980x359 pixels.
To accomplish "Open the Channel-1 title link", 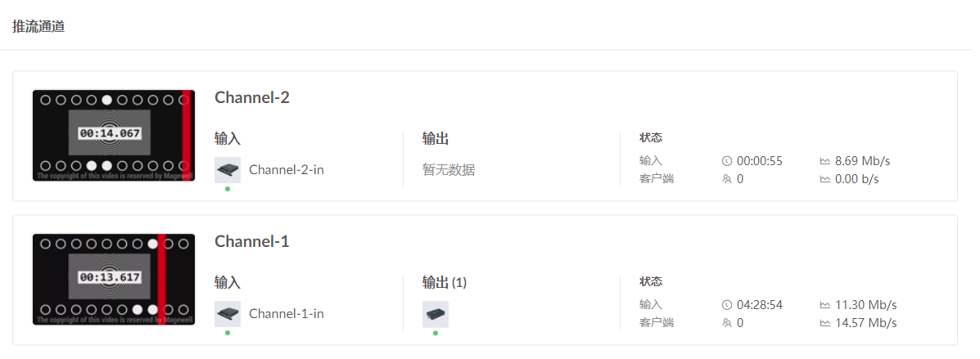I will [x=252, y=241].
